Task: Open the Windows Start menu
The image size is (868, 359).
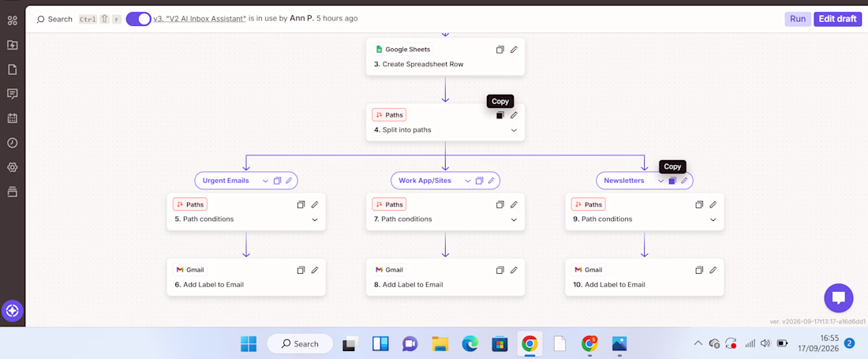Action: tap(249, 343)
